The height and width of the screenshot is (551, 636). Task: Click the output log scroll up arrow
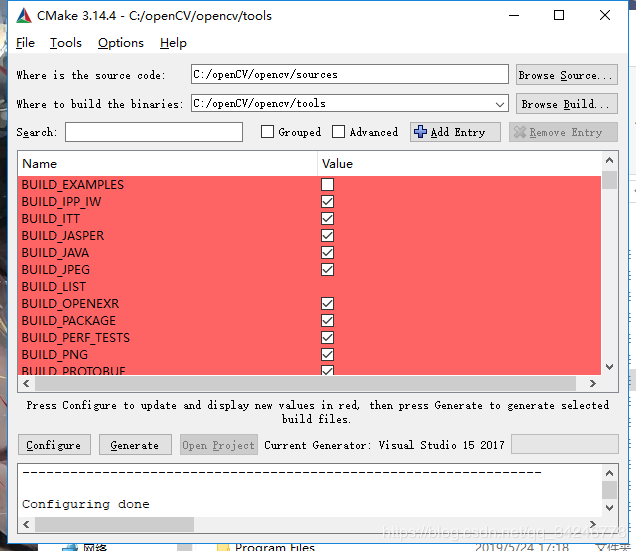(609, 473)
